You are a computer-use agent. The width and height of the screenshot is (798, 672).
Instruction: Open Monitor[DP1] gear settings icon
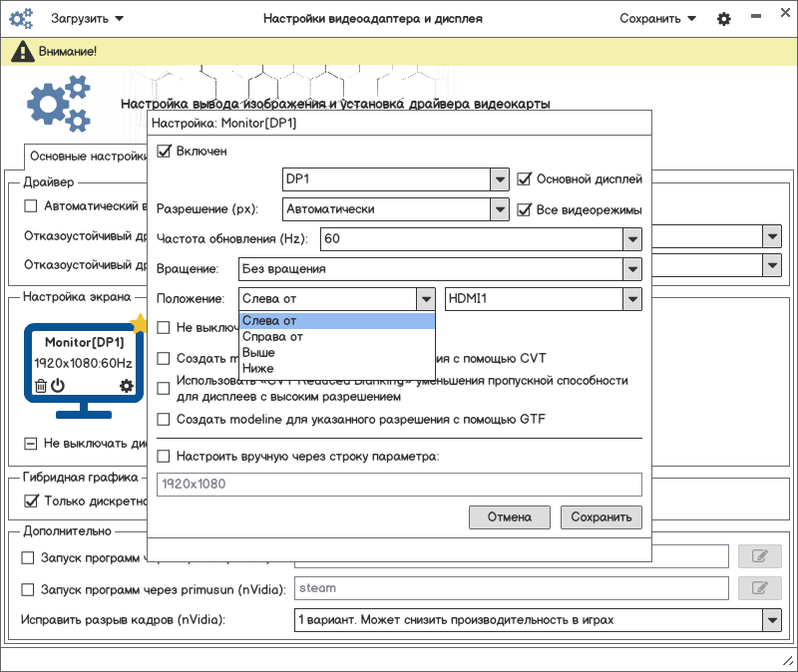(x=127, y=386)
